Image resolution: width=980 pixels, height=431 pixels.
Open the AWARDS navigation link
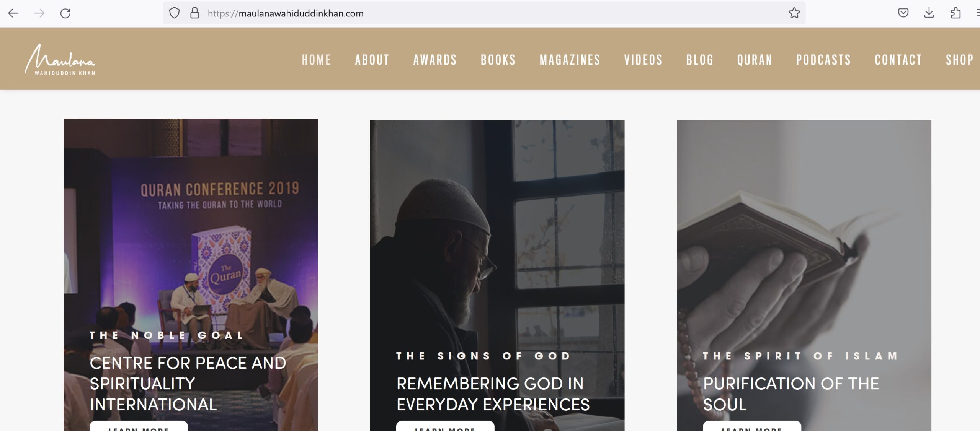point(435,60)
